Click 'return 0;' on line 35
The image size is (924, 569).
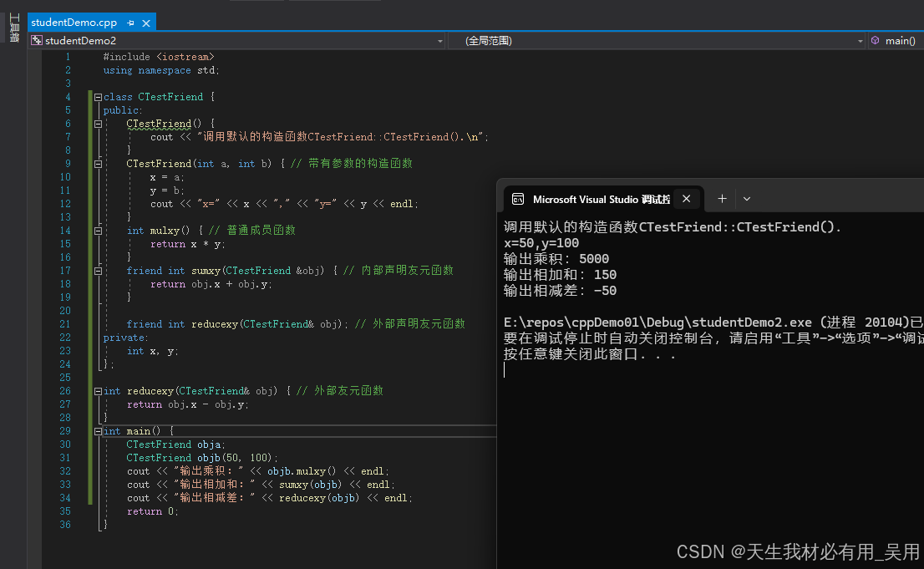(x=152, y=512)
